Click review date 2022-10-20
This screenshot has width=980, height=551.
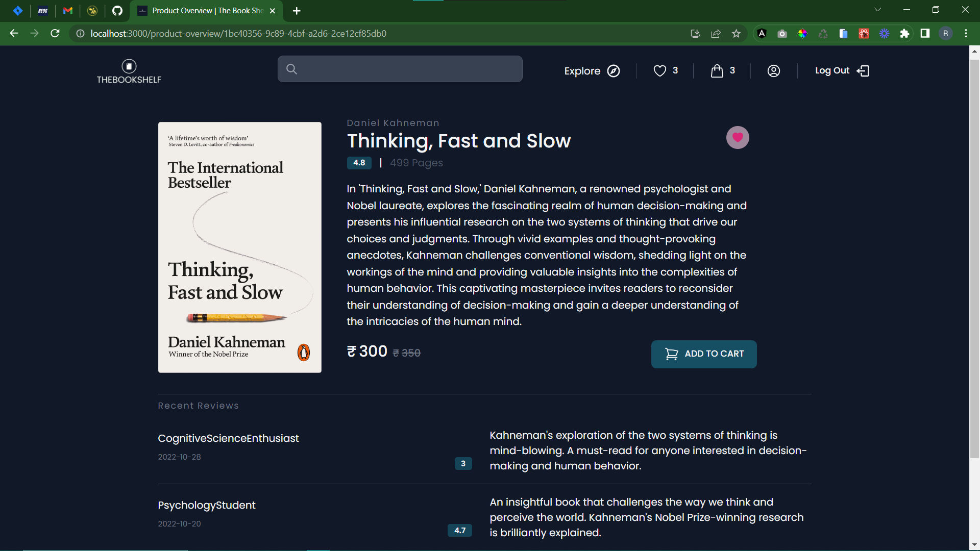[180, 524]
